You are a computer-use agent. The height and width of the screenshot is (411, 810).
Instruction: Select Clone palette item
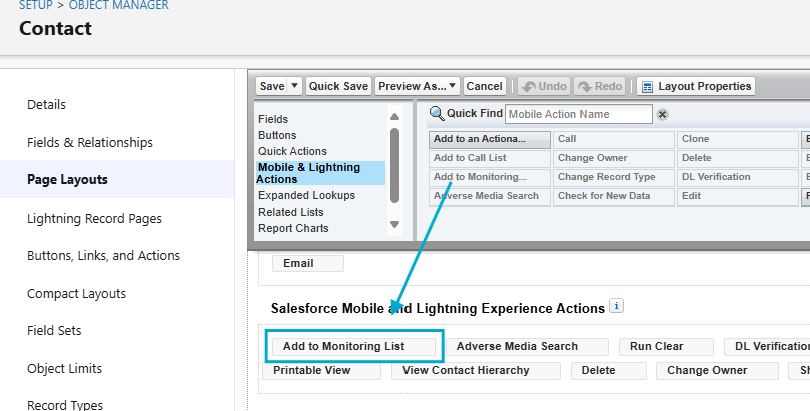click(738, 139)
